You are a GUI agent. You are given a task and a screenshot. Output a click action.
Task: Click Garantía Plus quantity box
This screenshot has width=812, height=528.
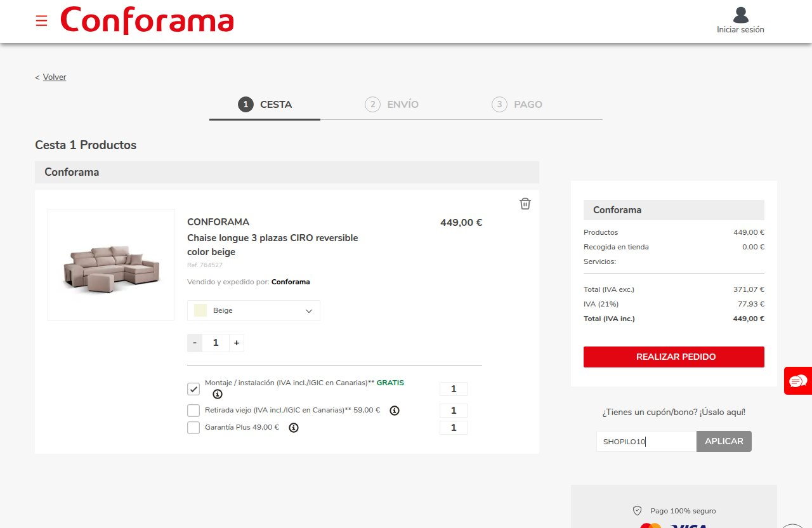coord(454,428)
